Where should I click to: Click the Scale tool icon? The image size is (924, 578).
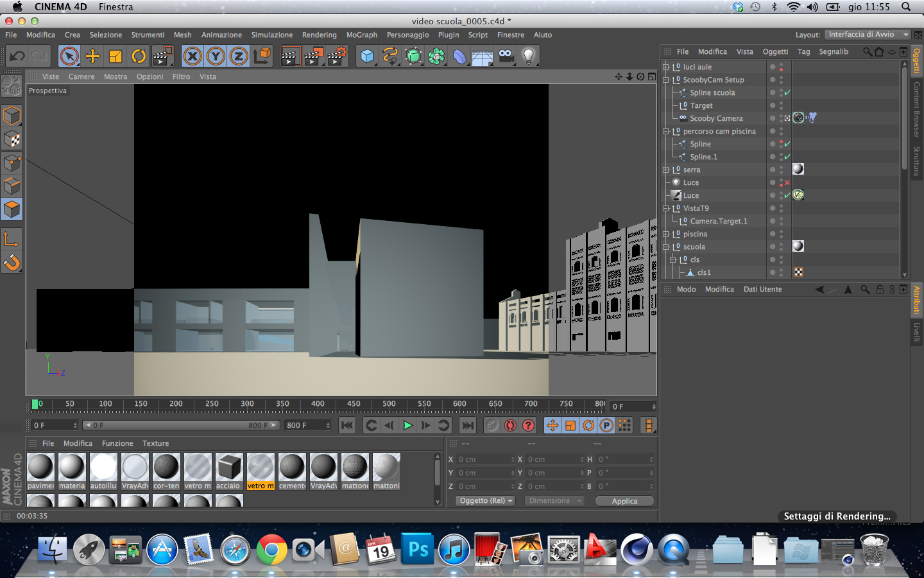(x=116, y=57)
